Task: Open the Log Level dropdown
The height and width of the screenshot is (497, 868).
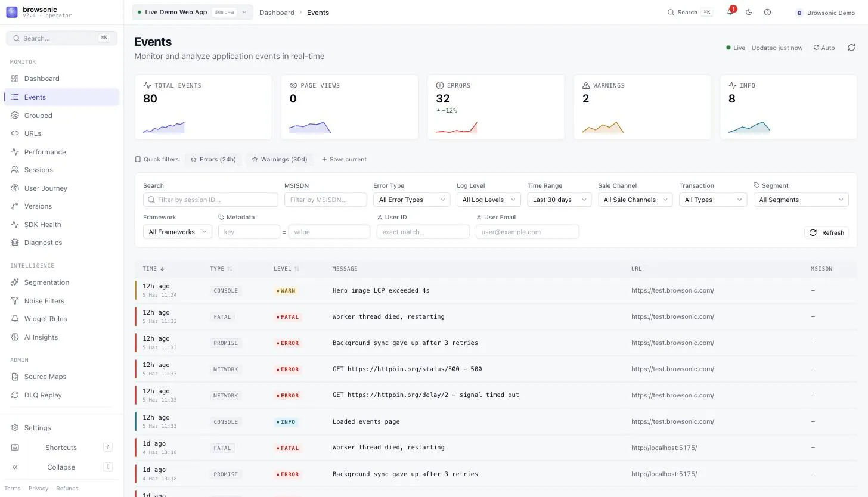Action: (489, 200)
